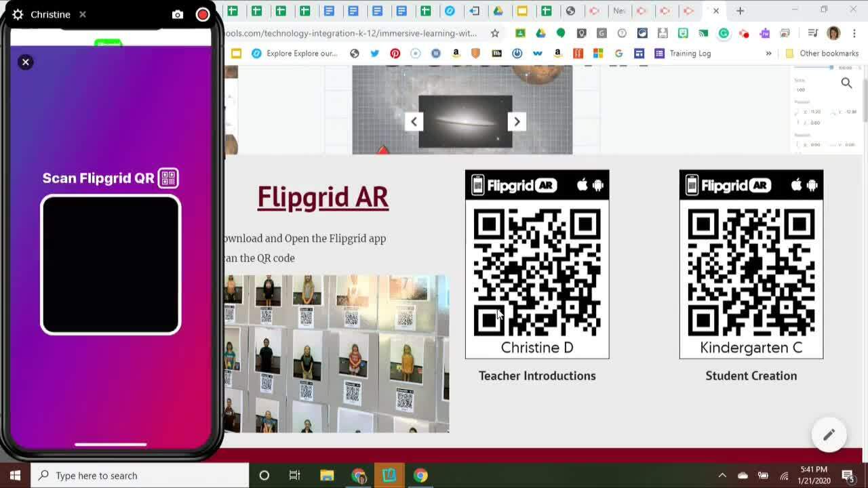This screenshot has height=488, width=868.
Task: Open Explore Explore our... bookmark
Action: pos(294,54)
